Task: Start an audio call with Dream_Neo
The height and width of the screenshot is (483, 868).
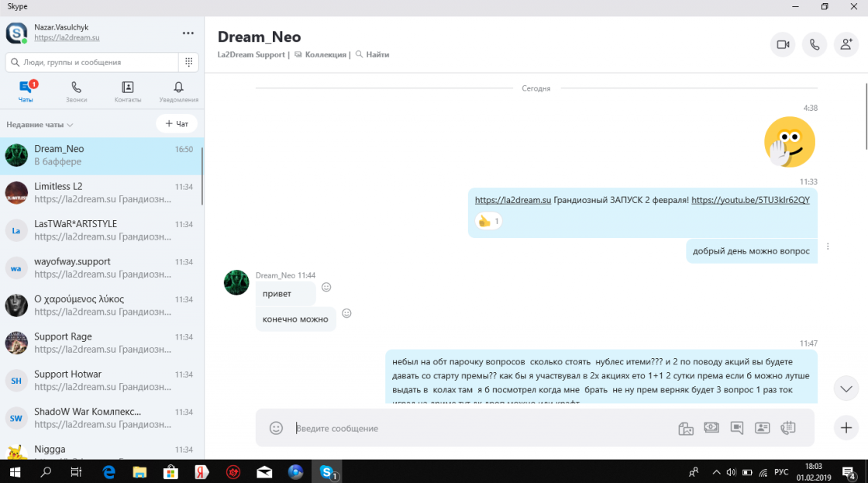Action: (814, 45)
